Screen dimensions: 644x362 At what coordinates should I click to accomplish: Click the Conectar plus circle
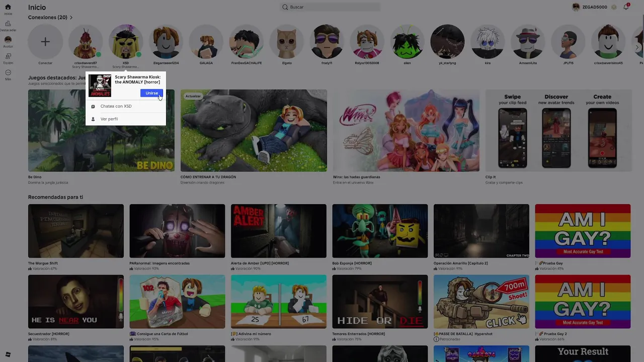pyautogui.click(x=45, y=42)
